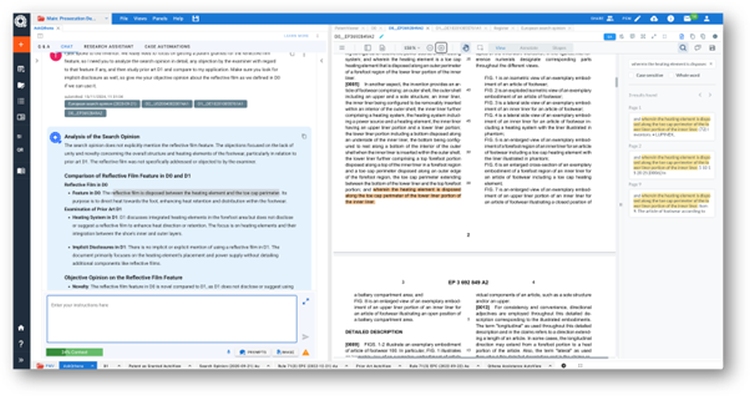The height and width of the screenshot is (396, 750).
Task: Copy the Analysis of the Search Opinion response
Action: click(x=304, y=137)
